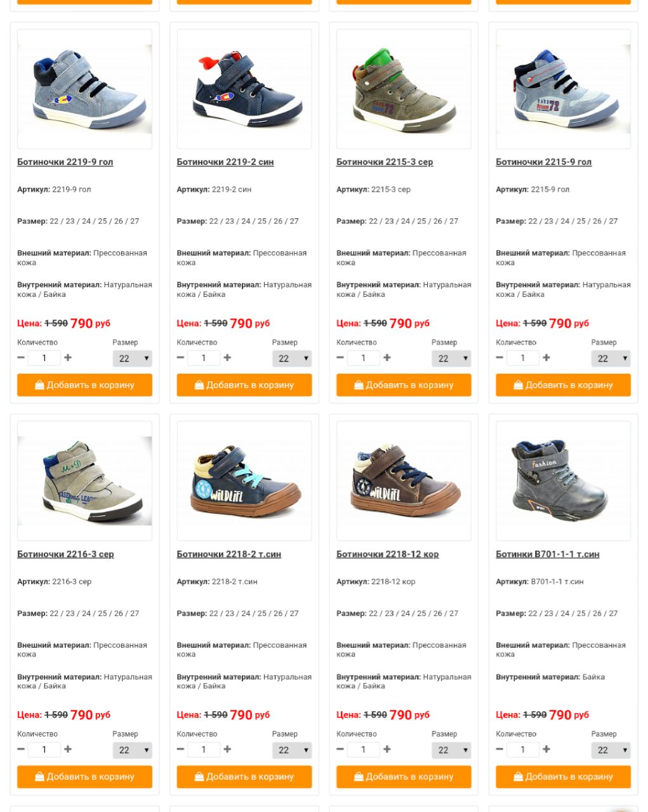
Task: Open size dropdown for Ботинки B701-1-1 т.син
Action: (x=611, y=750)
